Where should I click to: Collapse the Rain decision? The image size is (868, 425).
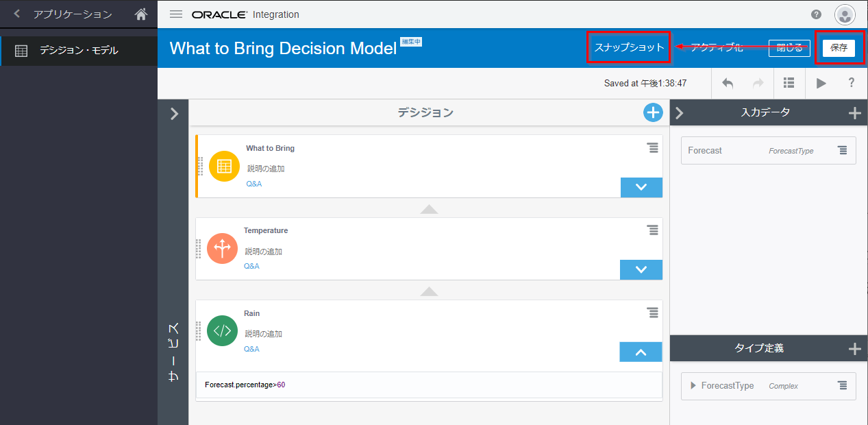click(641, 352)
